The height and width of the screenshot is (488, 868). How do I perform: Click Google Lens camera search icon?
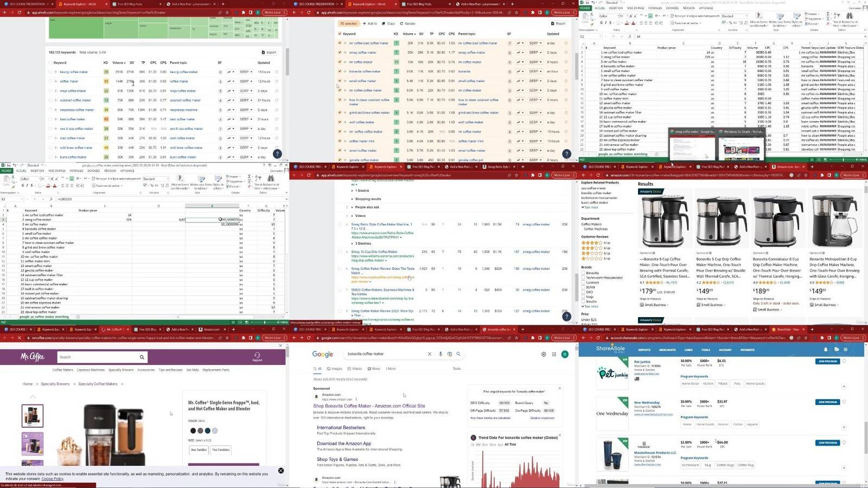(x=449, y=354)
